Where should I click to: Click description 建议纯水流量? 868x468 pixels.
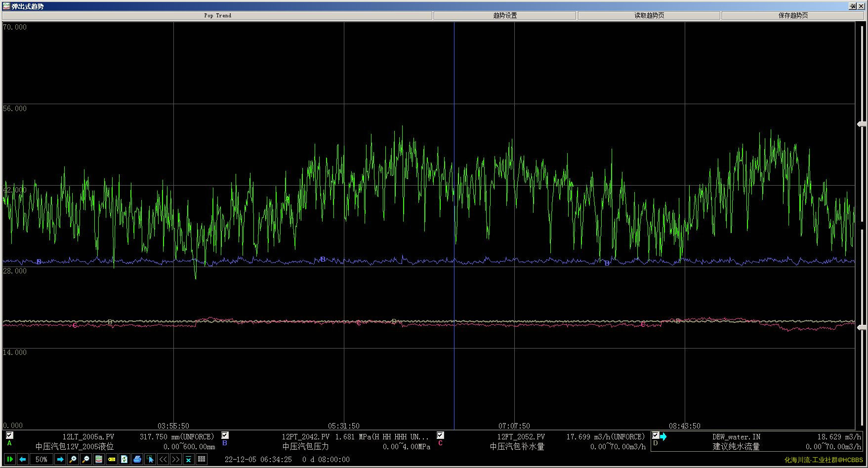tap(736, 447)
